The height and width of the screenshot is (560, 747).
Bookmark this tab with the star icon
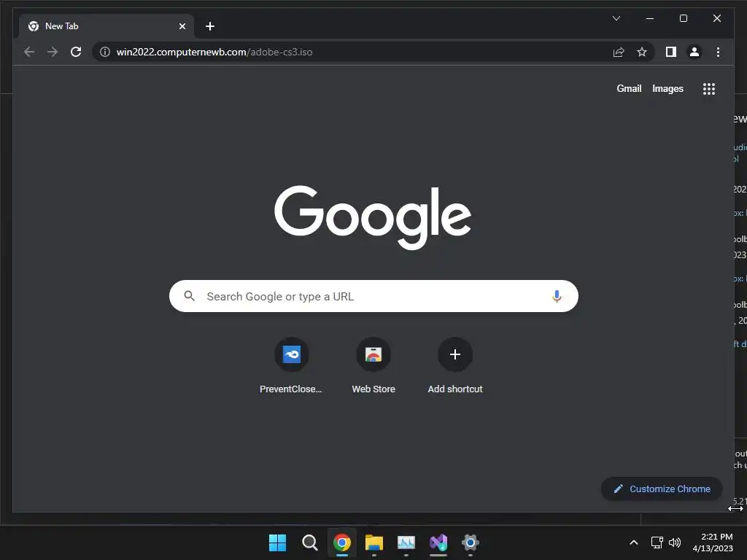[642, 52]
